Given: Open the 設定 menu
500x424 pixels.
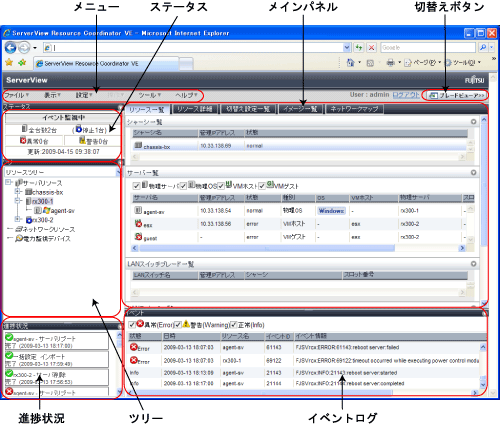Looking at the screenshot, I should pos(84,95).
